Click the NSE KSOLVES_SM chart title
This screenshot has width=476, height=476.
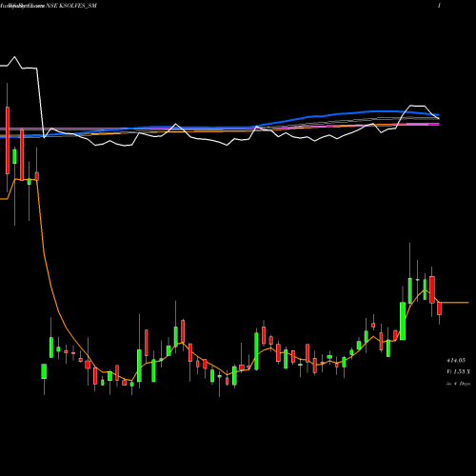point(71,6)
